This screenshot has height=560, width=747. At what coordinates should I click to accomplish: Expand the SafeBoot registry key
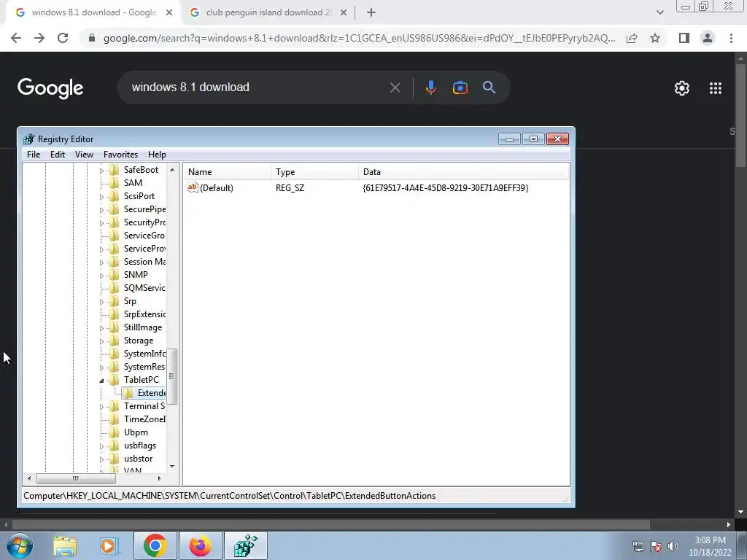click(x=101, y=171)
